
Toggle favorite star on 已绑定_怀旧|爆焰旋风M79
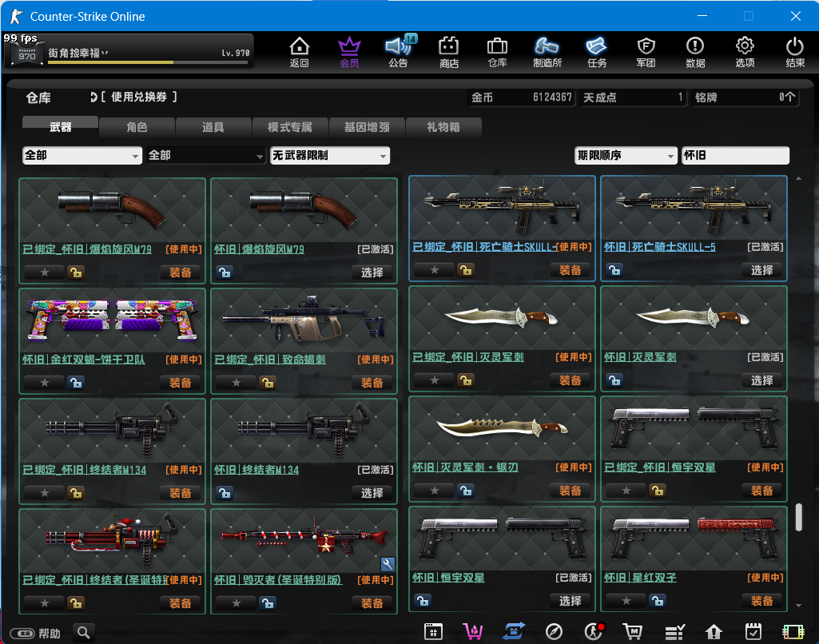coord(45,272)
